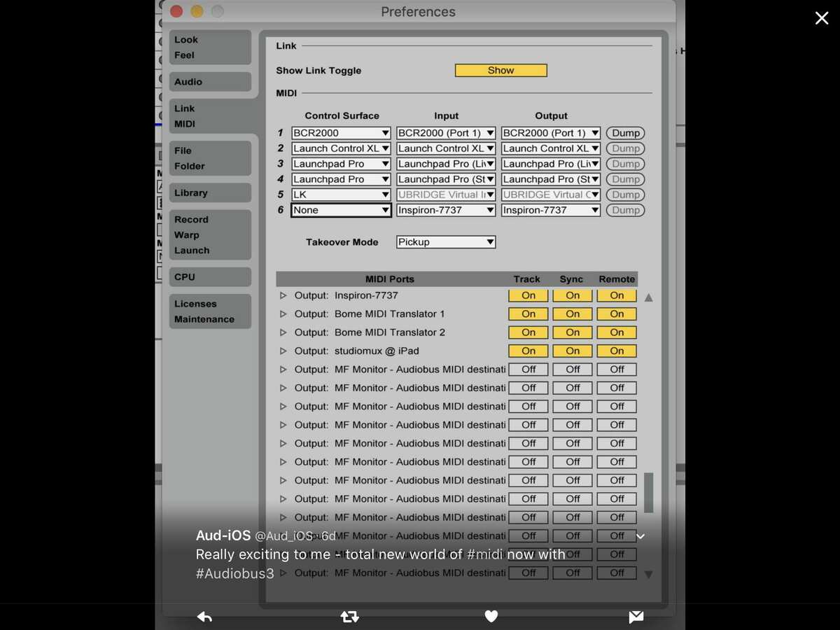Open tweet options chevron next to Aud-iOS
Viewport: 840px width, 630px height.
pos(640,536)
